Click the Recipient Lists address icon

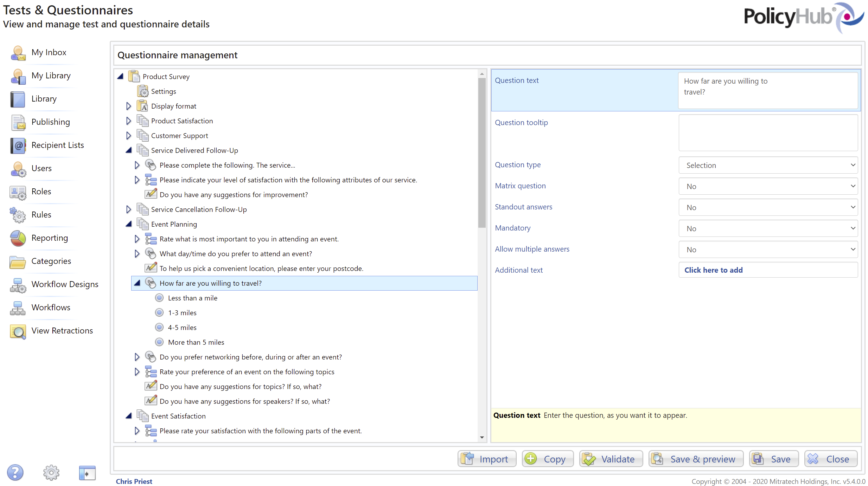pyautogui.click(x=18, y=145)
